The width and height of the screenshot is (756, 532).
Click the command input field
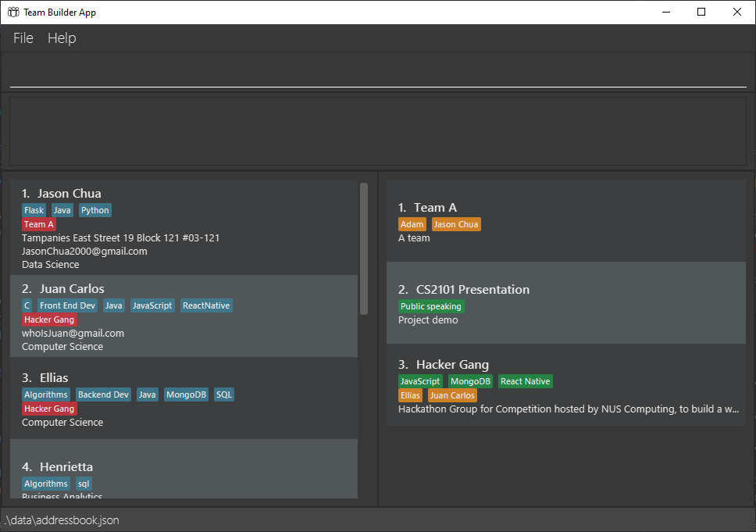coord(378,74)
